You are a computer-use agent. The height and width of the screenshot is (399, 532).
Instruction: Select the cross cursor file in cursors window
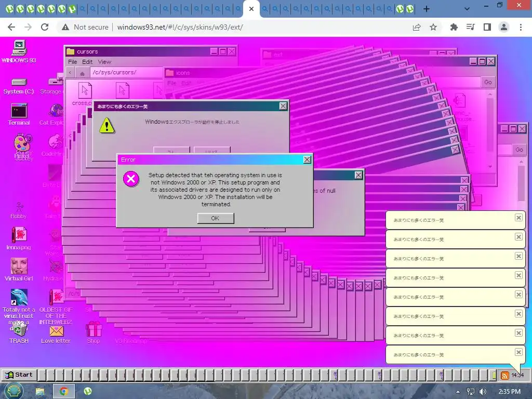tap(85, 94)
